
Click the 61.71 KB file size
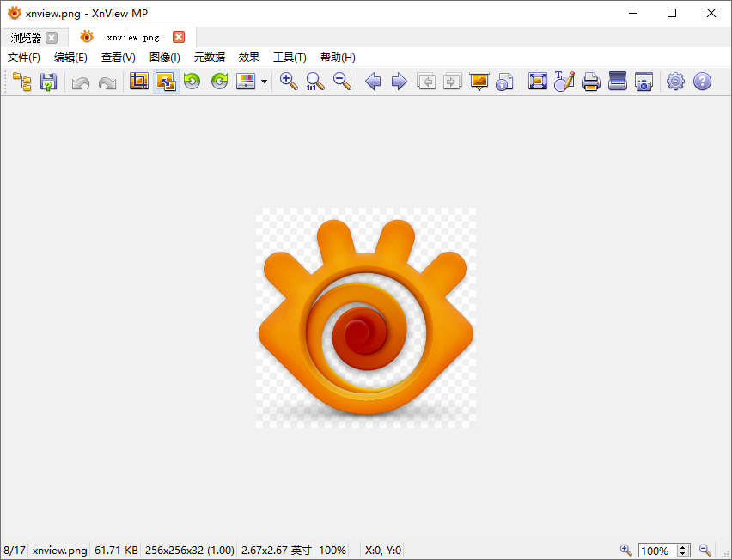pyautogui.click(x=116, y=551)
